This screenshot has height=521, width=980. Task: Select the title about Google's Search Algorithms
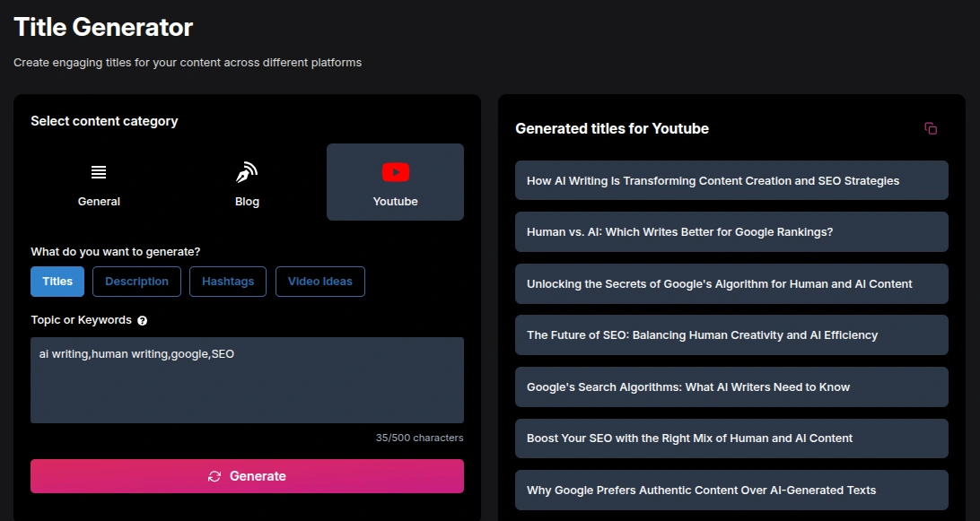click(731, 386)
